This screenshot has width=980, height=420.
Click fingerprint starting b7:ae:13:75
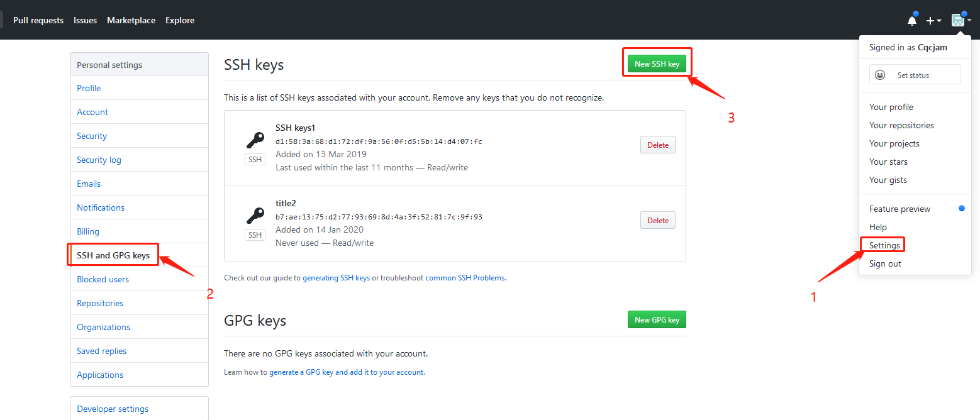click(x=379, y=217)
